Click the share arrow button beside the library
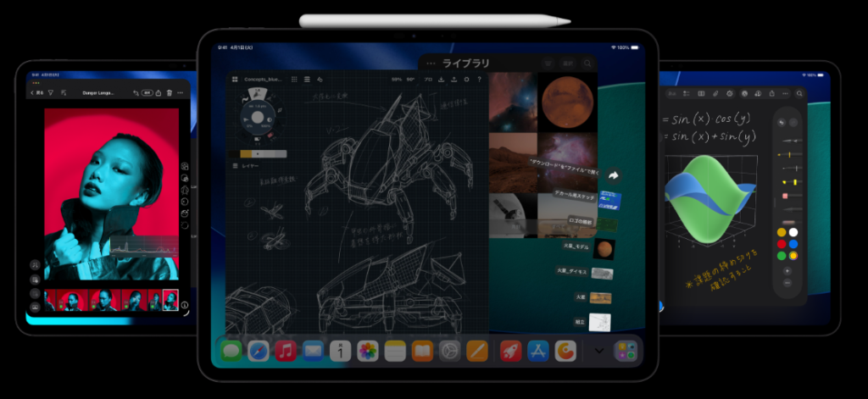This screenshot has width=868, height=399. (x=614, y=175)
